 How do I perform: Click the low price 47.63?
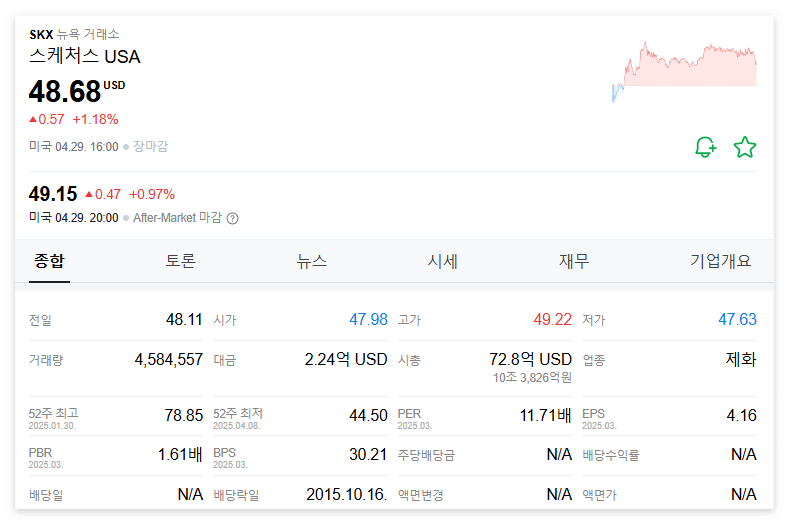(x=737, y=319)
